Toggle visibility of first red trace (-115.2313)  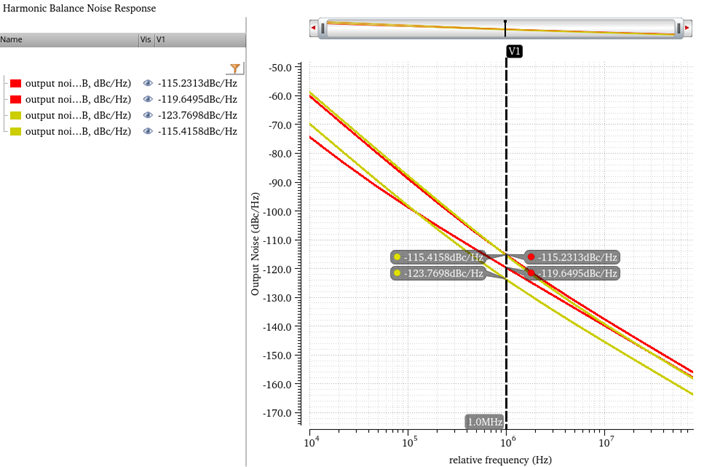coord(148,84)
